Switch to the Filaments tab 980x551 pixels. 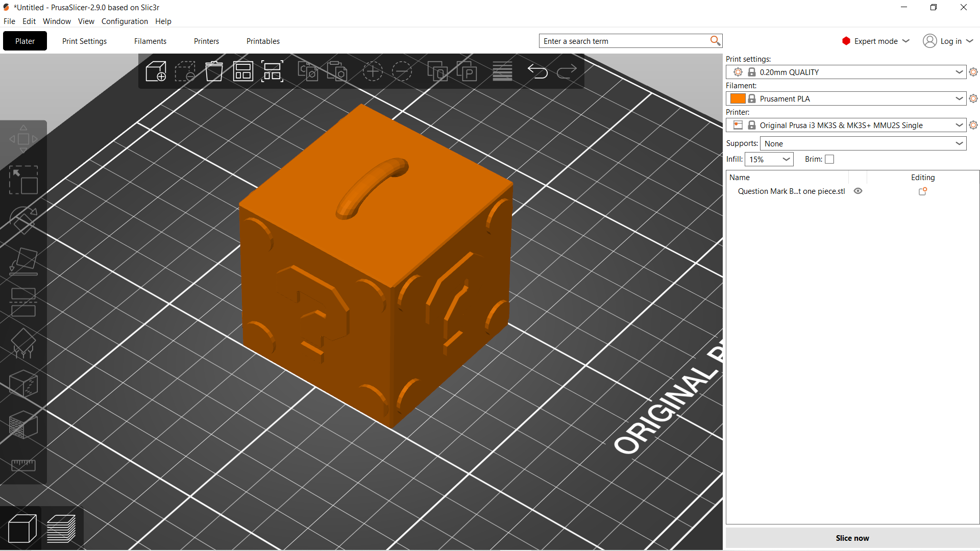coord(150,41)
